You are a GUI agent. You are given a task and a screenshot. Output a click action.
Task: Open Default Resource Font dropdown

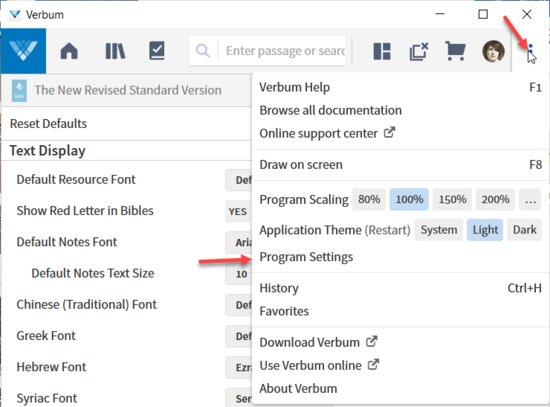point(239,180)
